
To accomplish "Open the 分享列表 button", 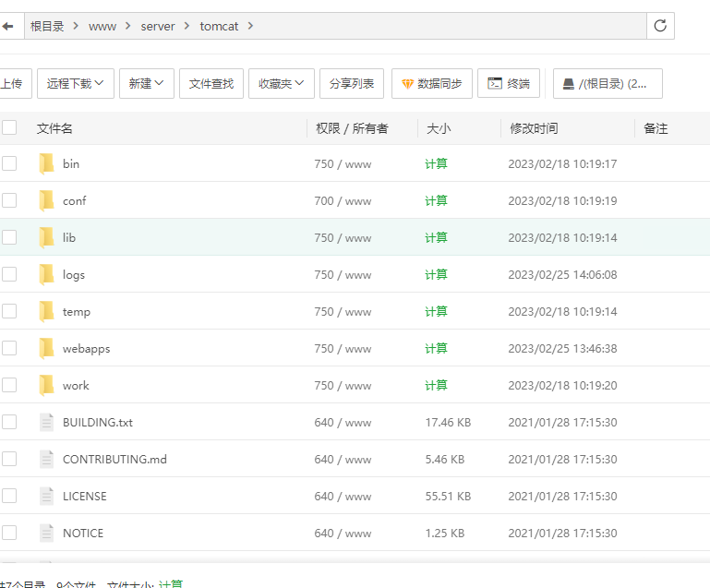I will [352, 84].
